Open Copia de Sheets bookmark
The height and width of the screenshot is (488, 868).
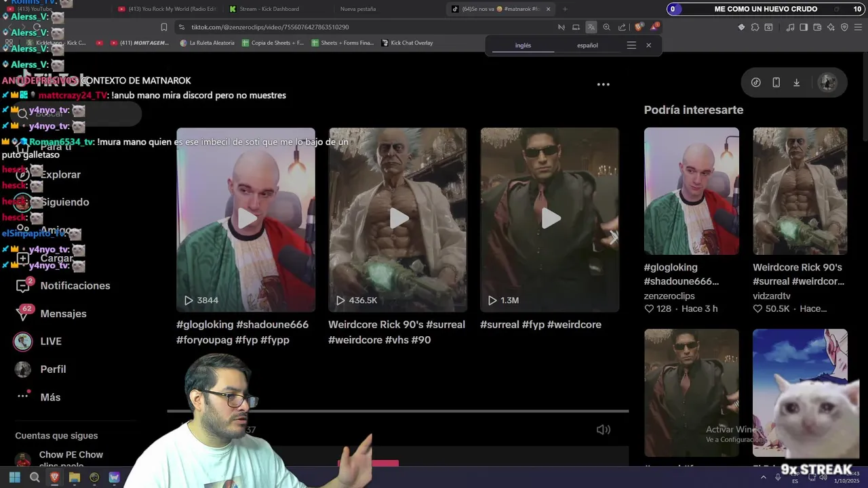click(x=273, y=43)
